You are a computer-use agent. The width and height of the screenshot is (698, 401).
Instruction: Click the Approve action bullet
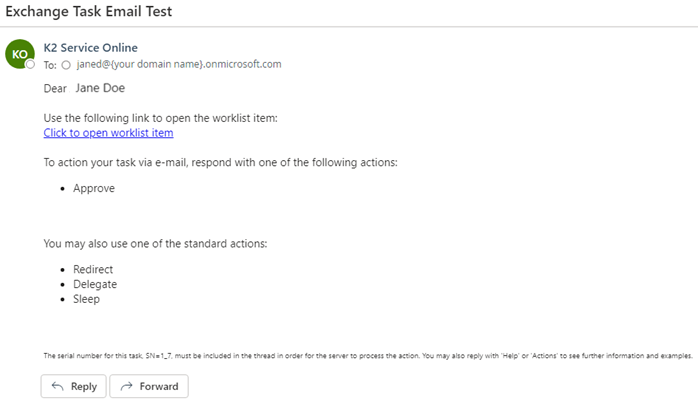click(x=94, y=188)
